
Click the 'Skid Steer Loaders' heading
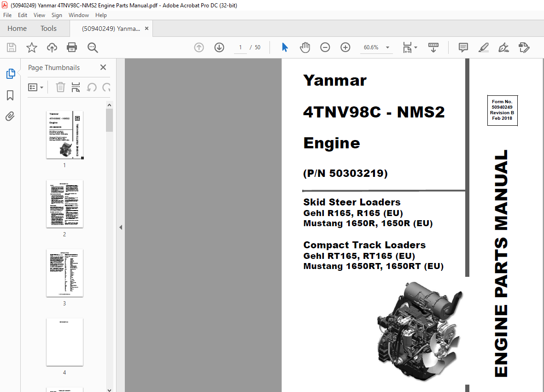coord(352,202)
